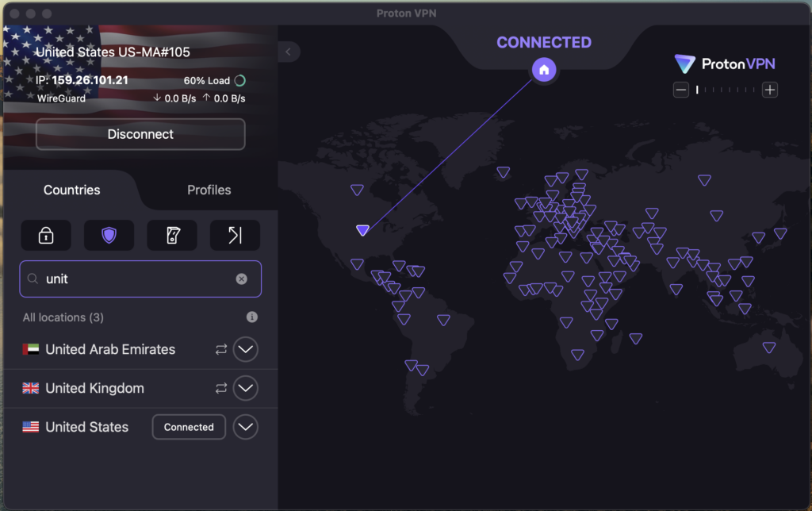Viewport: 812px width, 511px height.
Task: Toggle the NetShield shield icon
Action: pos(109,236)
